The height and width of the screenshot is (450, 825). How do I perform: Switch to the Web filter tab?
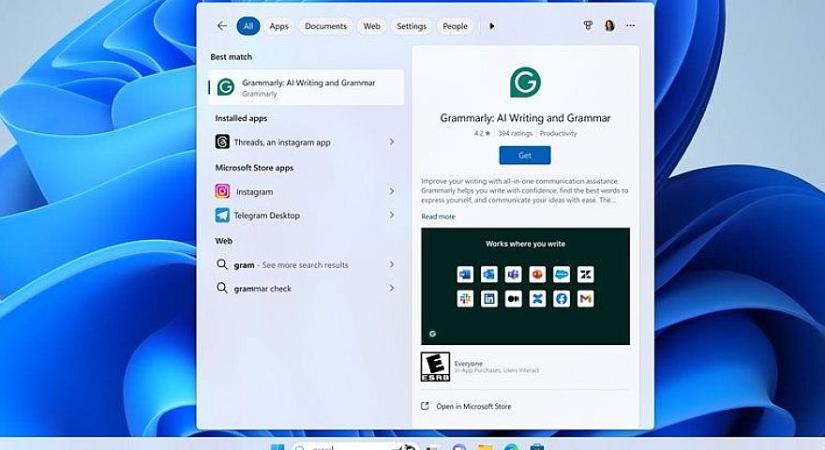371,26
